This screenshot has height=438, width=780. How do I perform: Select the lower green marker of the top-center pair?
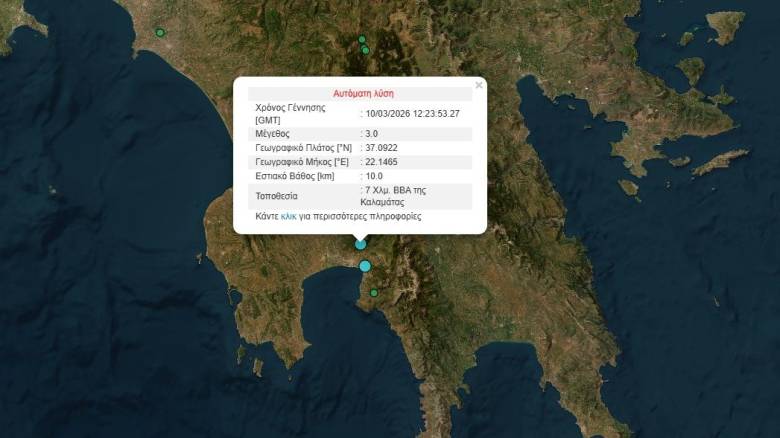tap(365, 50)
